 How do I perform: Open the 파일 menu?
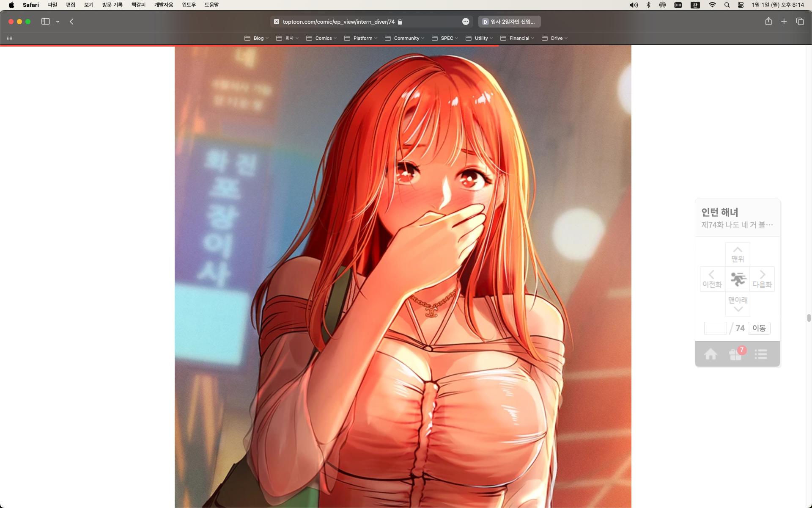[52, 5]
